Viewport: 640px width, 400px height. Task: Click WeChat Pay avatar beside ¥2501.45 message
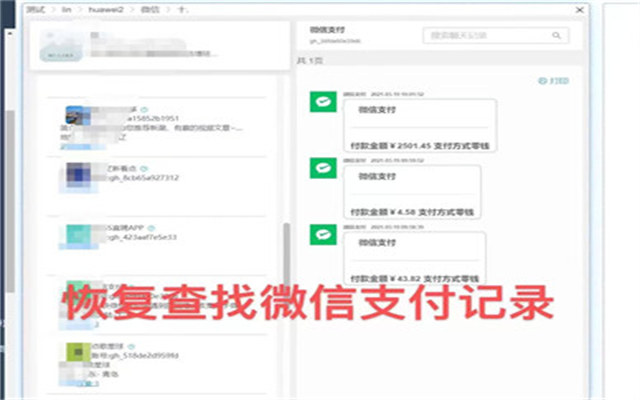[x=323, y=102]
